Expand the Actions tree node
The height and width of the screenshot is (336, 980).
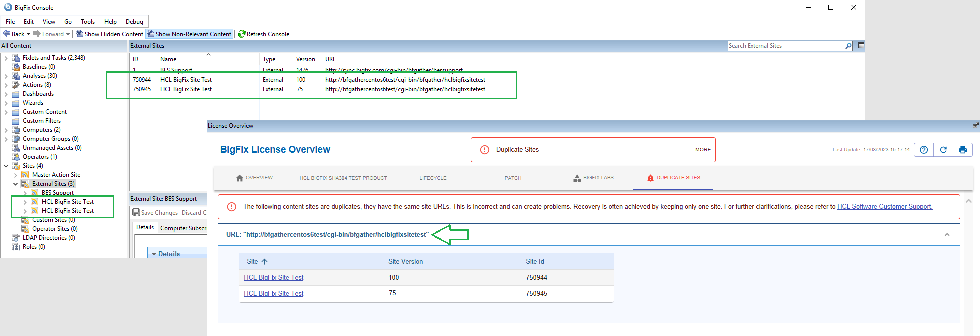click(x=6, y=85)
